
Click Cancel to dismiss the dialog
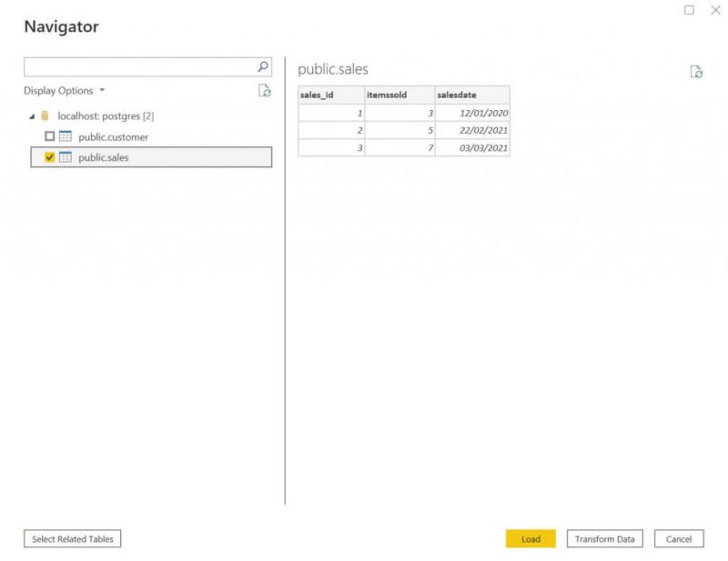pyautogui.click(x=680, y=538)
